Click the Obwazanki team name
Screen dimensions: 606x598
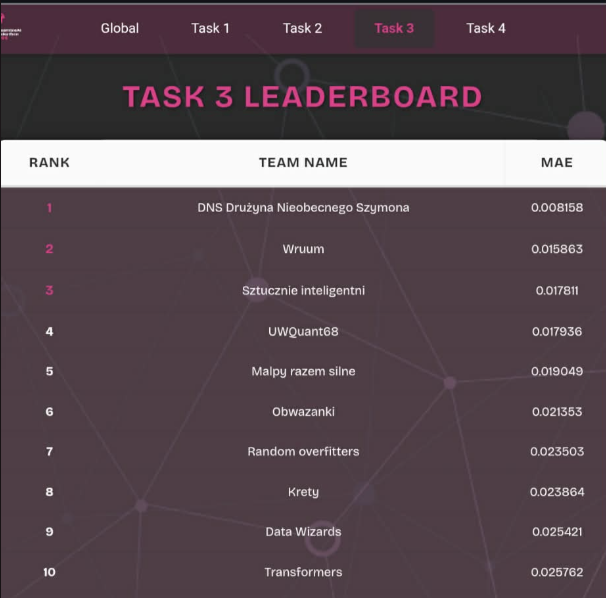303,411
